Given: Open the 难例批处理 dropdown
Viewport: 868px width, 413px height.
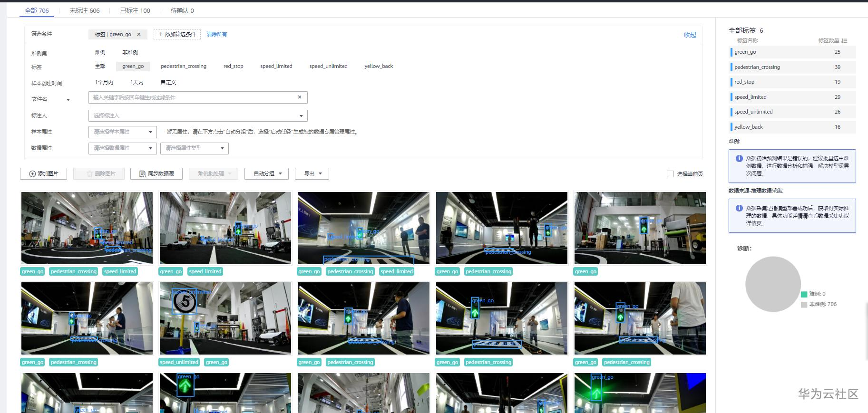Looking at the screenshot, I should click(213, 173).
